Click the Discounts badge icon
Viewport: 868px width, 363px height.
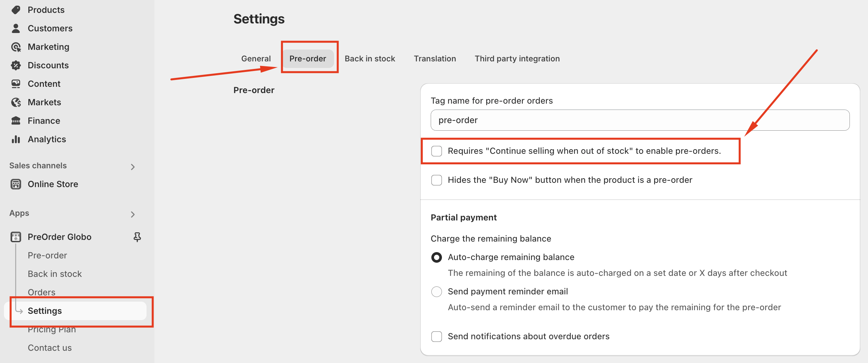tap(16, 65)
